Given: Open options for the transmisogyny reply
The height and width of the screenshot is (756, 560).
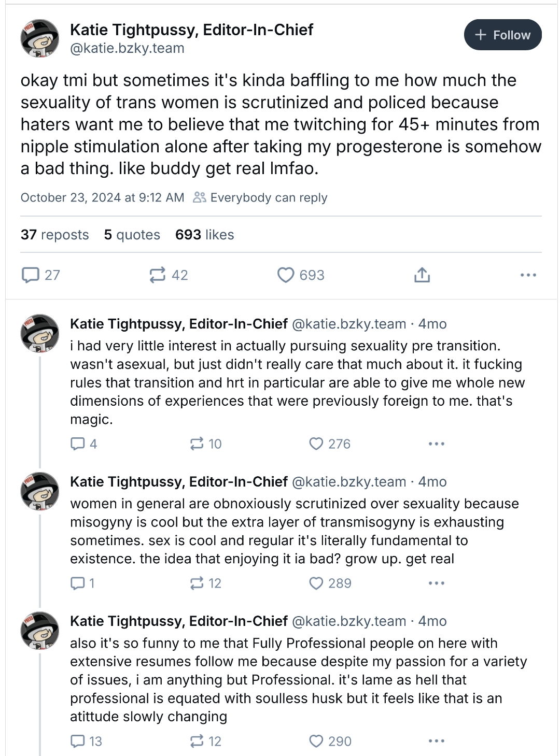Looking at the screenshot, I should point(436,583).
